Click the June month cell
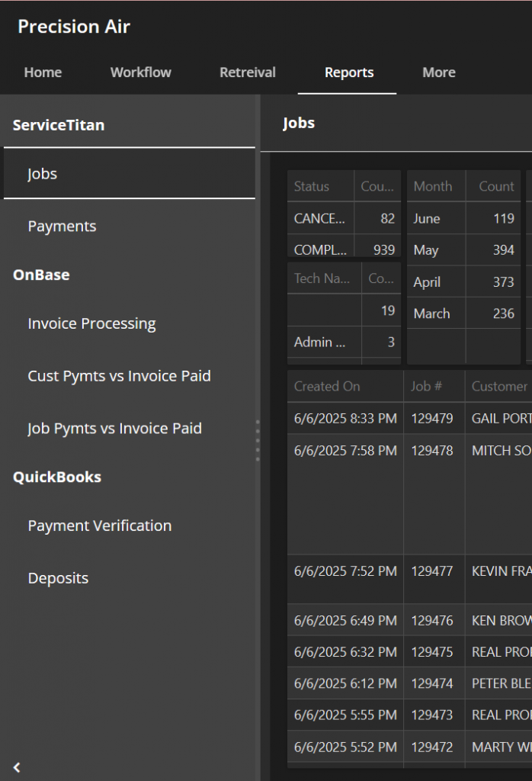Viewport: 532px width, 781px height. point(436,219)
